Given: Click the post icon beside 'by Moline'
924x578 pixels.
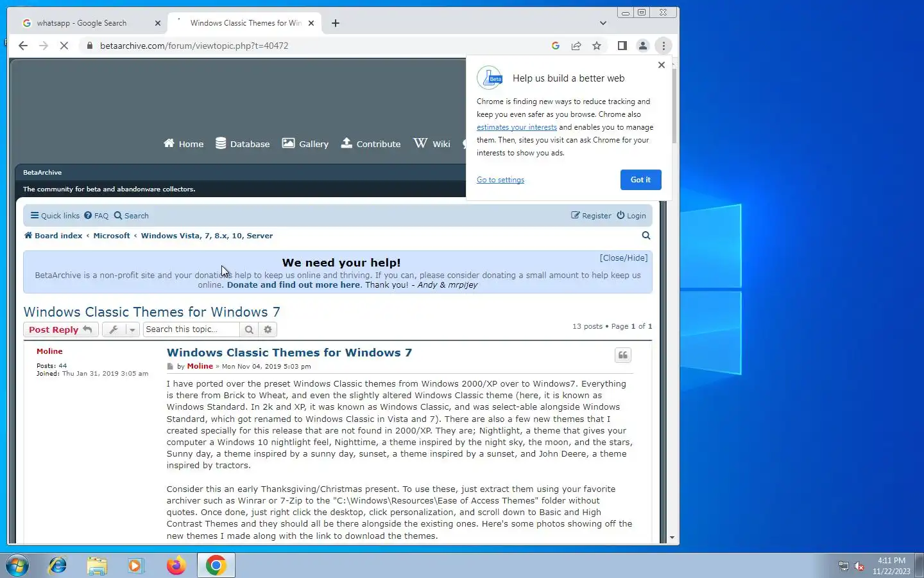Looking at the screenshot, I should coord(170,367).
